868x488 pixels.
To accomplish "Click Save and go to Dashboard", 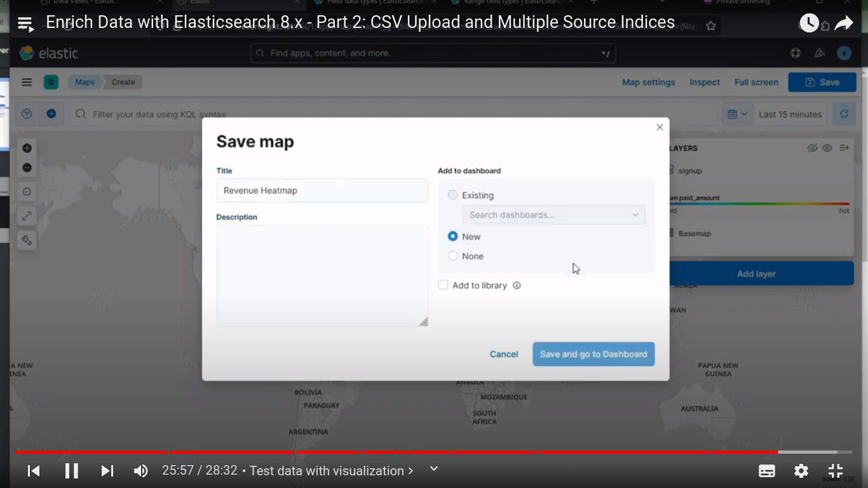I will pos(593,354).
